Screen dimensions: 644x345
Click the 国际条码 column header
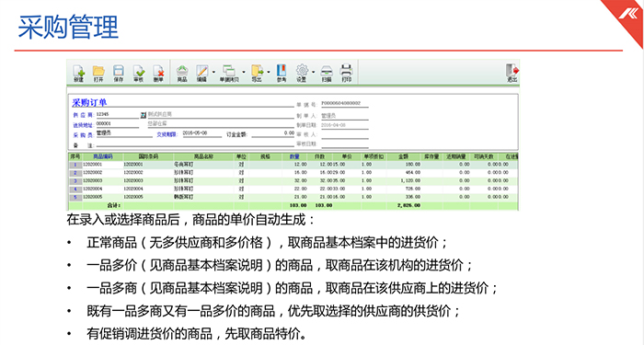click(148, 156)
